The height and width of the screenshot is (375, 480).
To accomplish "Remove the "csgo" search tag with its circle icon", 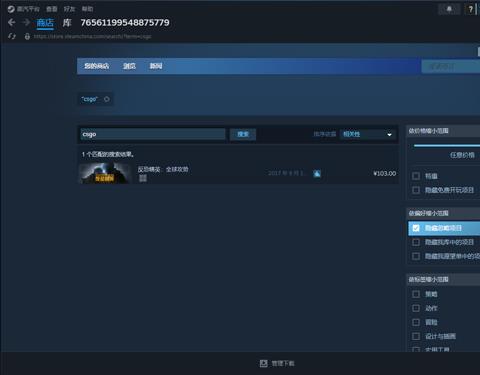I will (107, 99).
